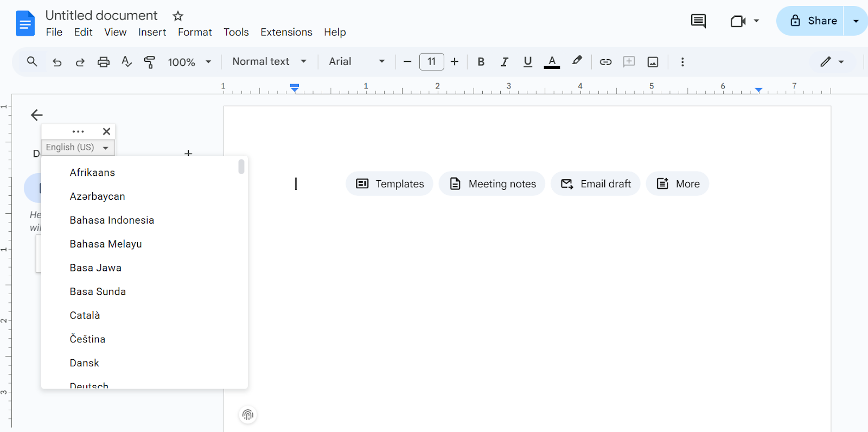Click the Meeting notes chip
This screenshot has height=432, width=868.
pos(492,184)
